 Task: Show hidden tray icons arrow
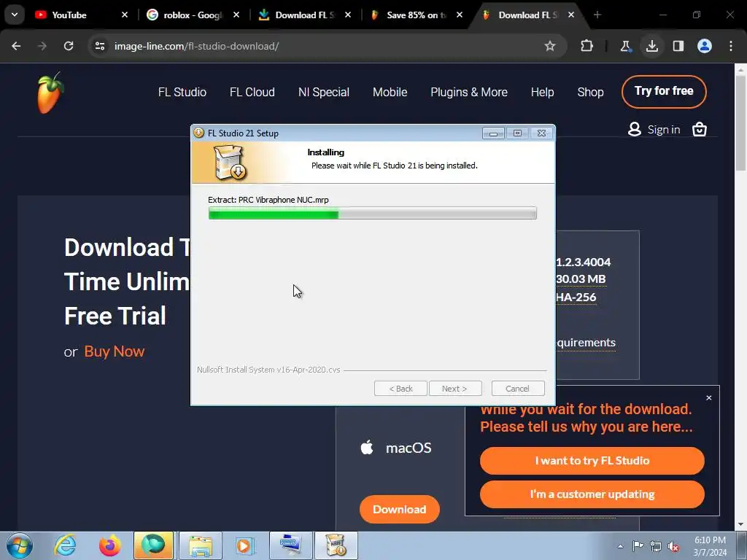620,546
